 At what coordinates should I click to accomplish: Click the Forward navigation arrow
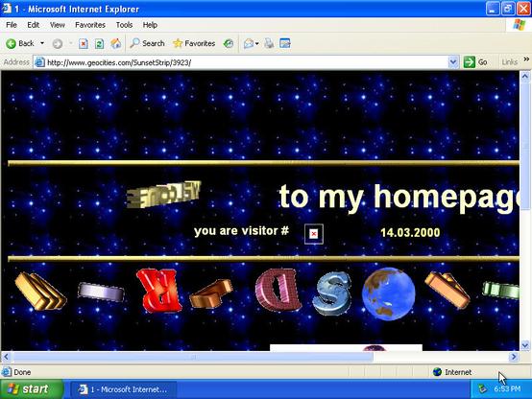(58, 44)
